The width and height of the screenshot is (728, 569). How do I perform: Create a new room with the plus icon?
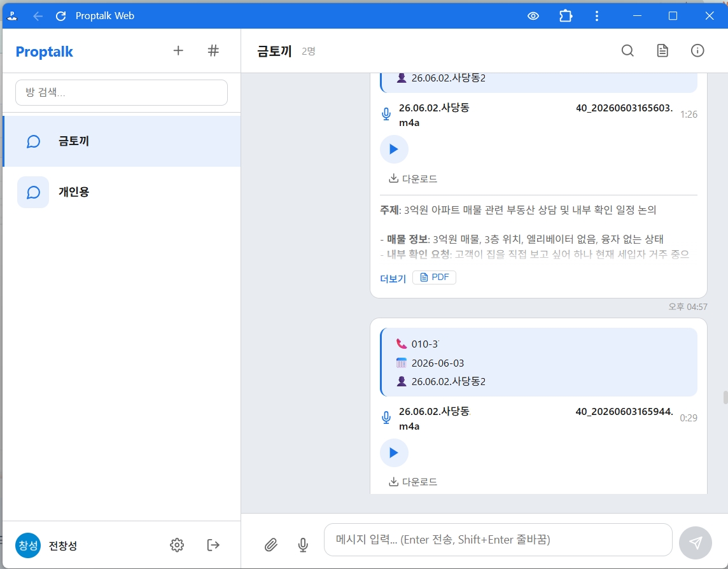click(x=178, y=51)
